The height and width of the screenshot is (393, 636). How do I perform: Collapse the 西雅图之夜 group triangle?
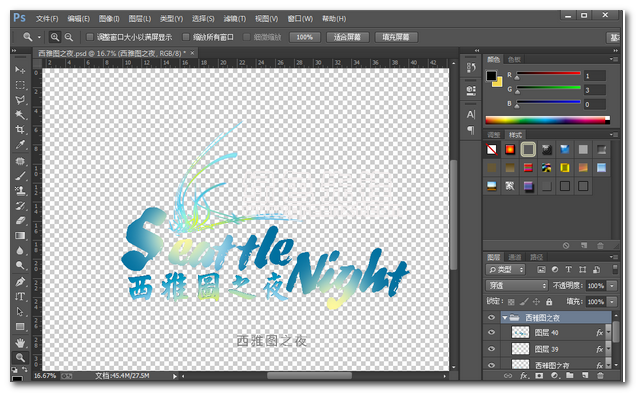pyautogui.click(x=505, y=318)
